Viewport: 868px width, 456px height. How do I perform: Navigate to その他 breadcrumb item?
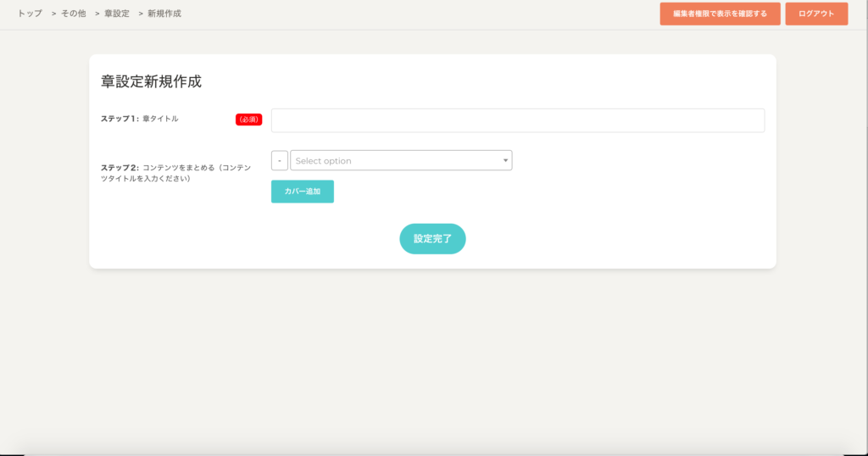73,14
